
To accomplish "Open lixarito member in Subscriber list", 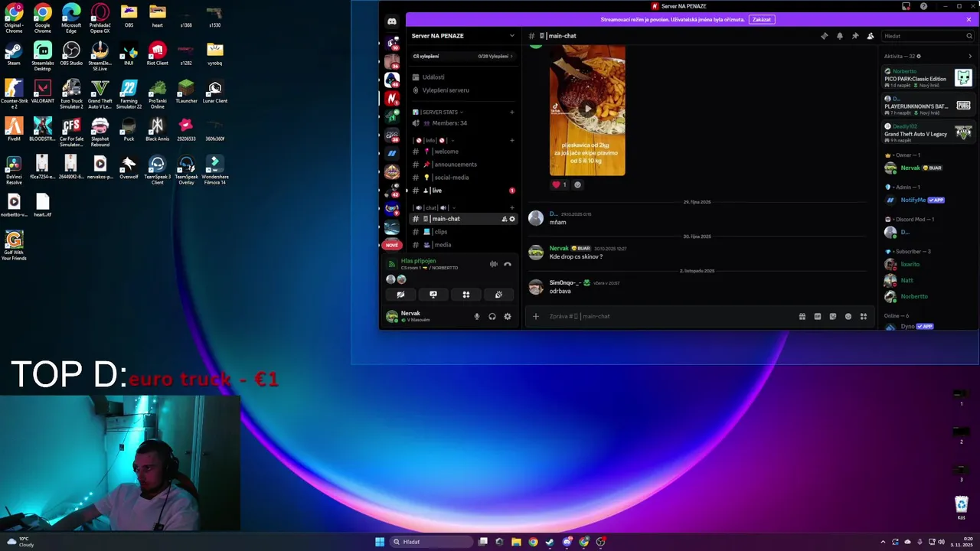I will [x=927, y=264].
